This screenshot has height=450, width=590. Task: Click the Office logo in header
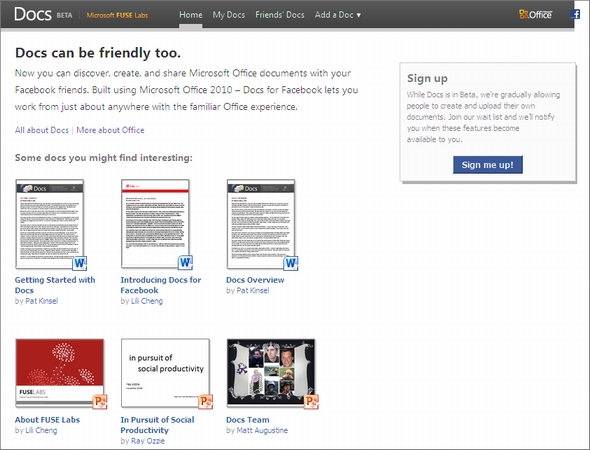pos(535,14)
